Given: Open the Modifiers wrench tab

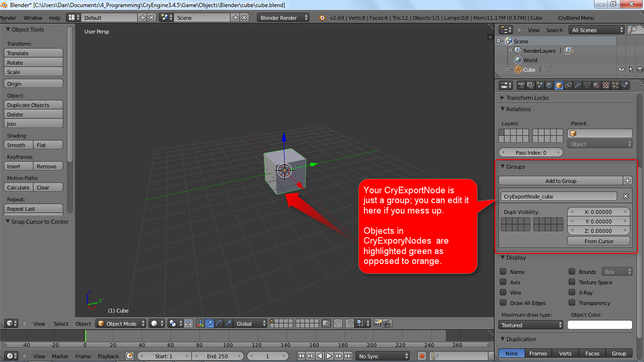Looking at the screenshot, I should click(578, 85).
